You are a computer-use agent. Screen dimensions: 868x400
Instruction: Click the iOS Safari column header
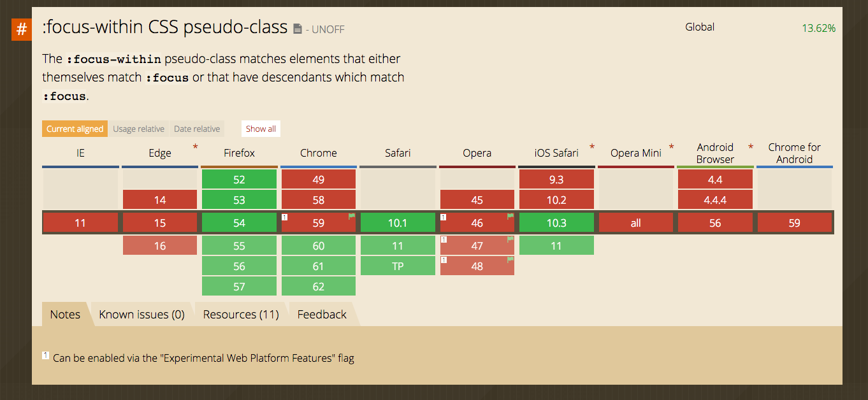point(556,153)
